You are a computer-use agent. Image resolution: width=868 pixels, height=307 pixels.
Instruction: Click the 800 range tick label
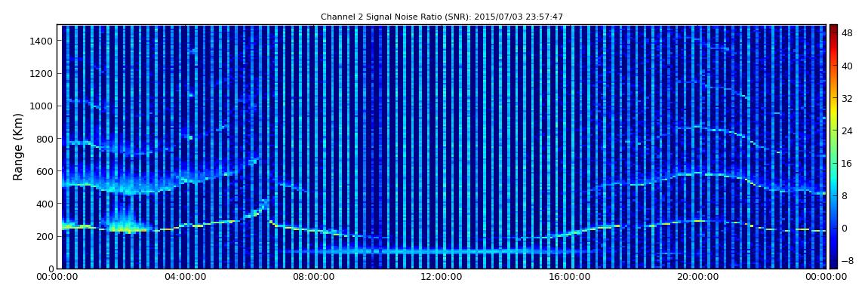pos(45,139)
